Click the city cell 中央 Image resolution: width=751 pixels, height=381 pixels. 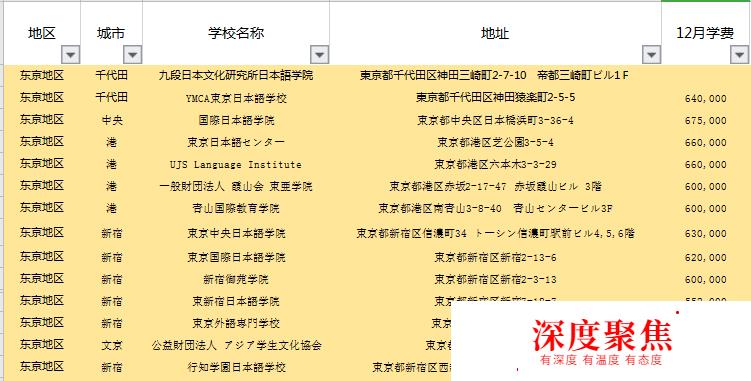tap(112, 120)
